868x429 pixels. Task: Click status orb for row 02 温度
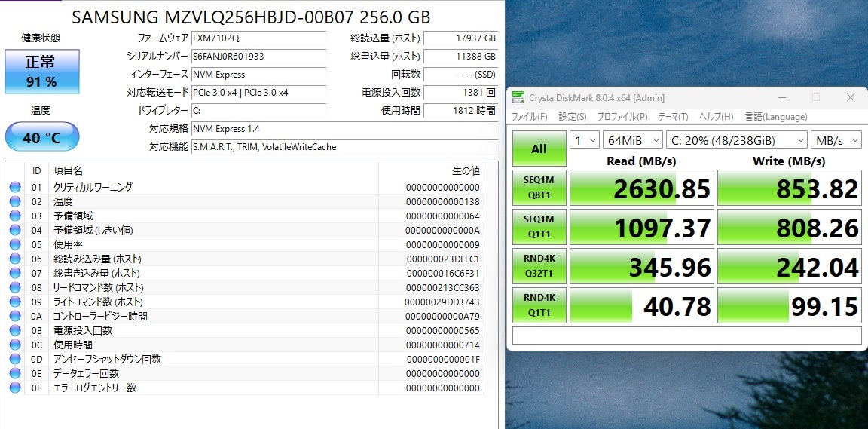pyautogui.click(x=15, y=202)
